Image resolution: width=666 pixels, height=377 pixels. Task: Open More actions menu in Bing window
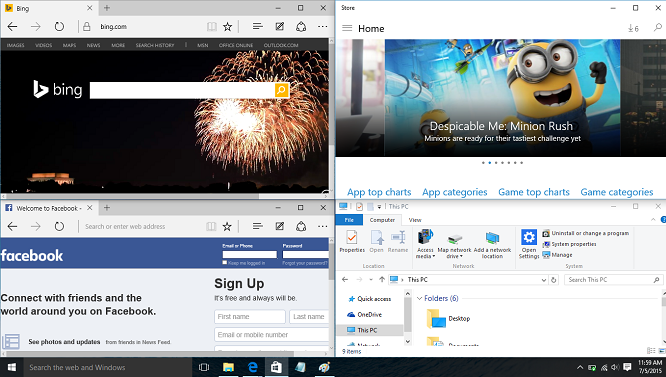click(x=323, y=27)
